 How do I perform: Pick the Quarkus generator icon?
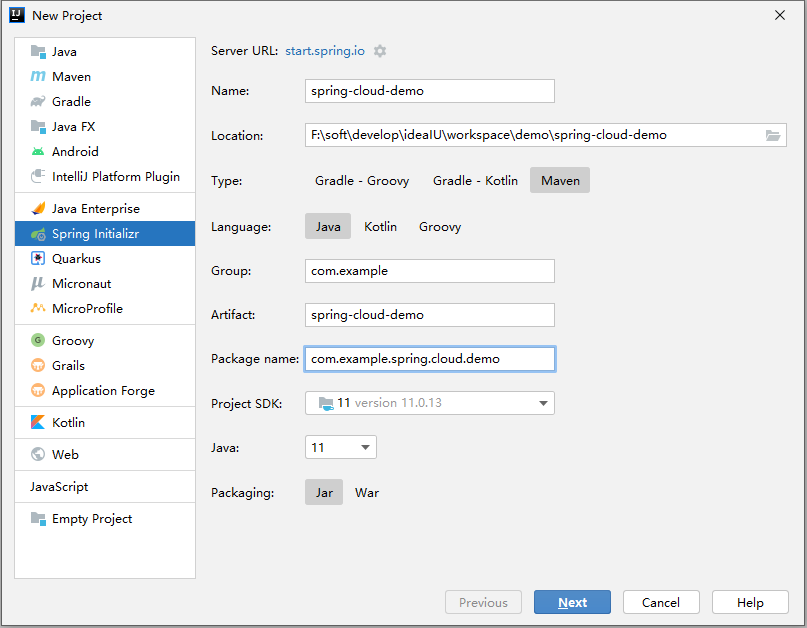(38, 258)
